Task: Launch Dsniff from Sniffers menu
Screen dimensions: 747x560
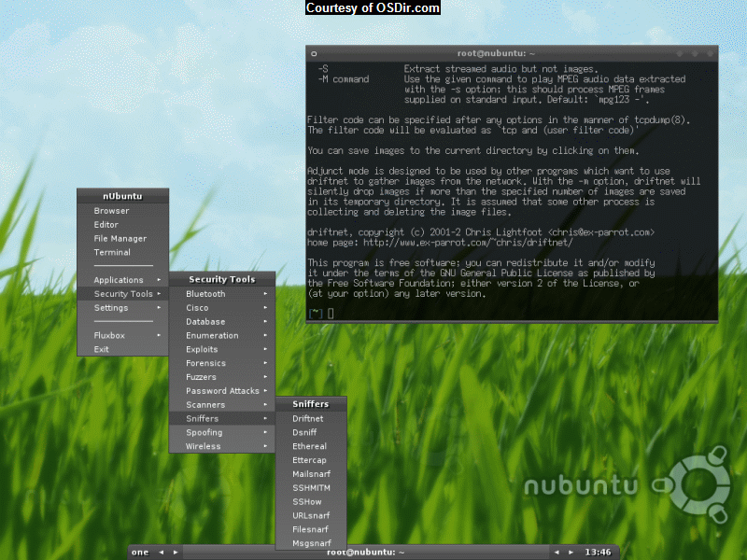Action: 311,432
